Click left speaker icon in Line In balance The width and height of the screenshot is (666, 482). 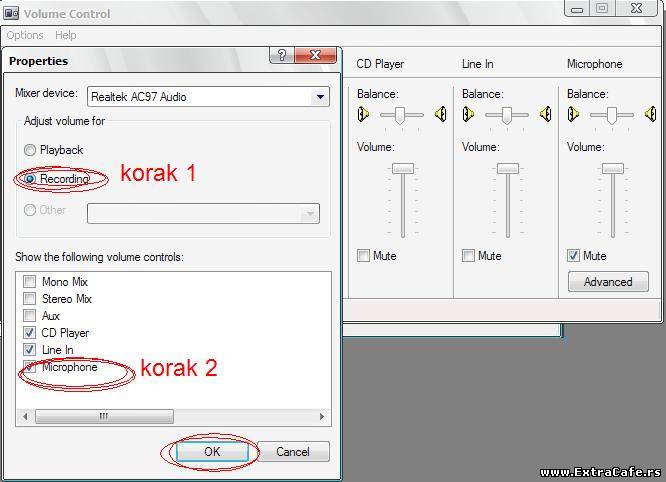(468, 114)
